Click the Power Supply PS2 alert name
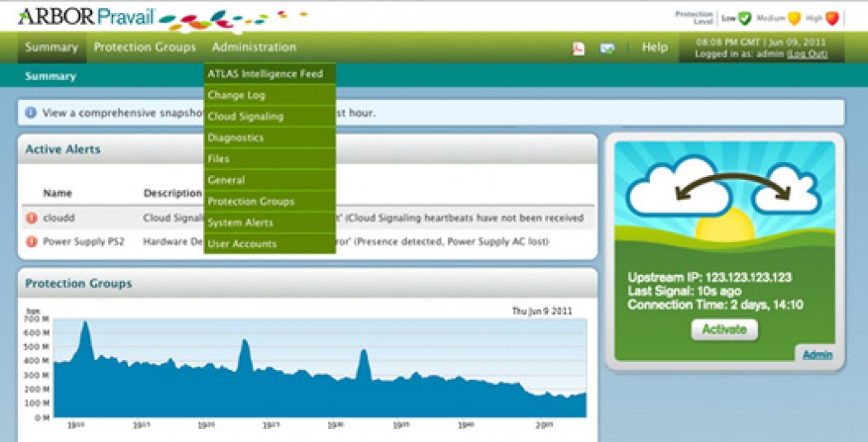 [83, 242]
